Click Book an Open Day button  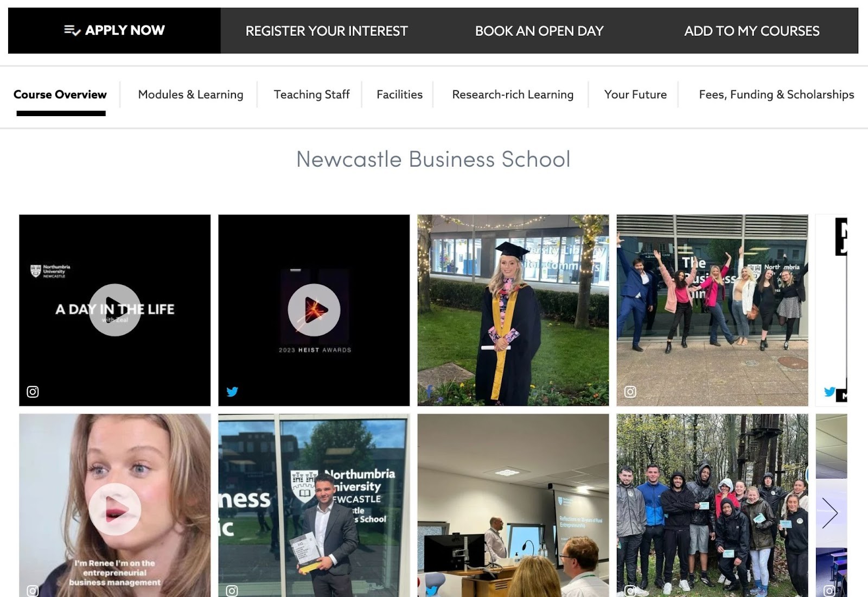[539, 31]
